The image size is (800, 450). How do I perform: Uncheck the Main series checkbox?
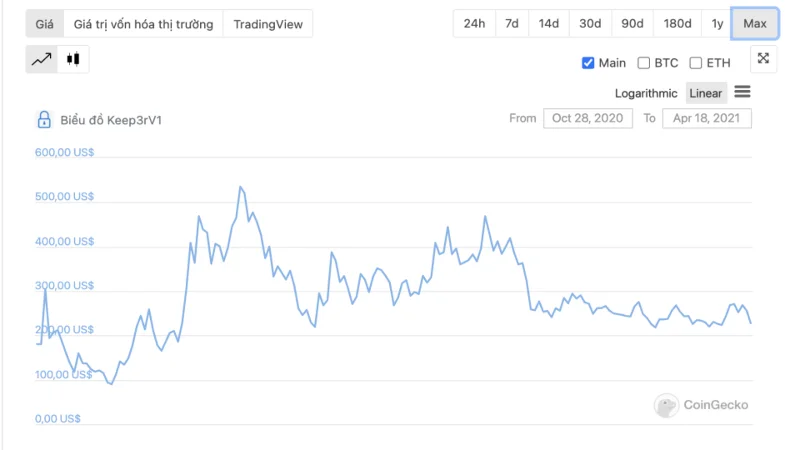pos(588,63)
